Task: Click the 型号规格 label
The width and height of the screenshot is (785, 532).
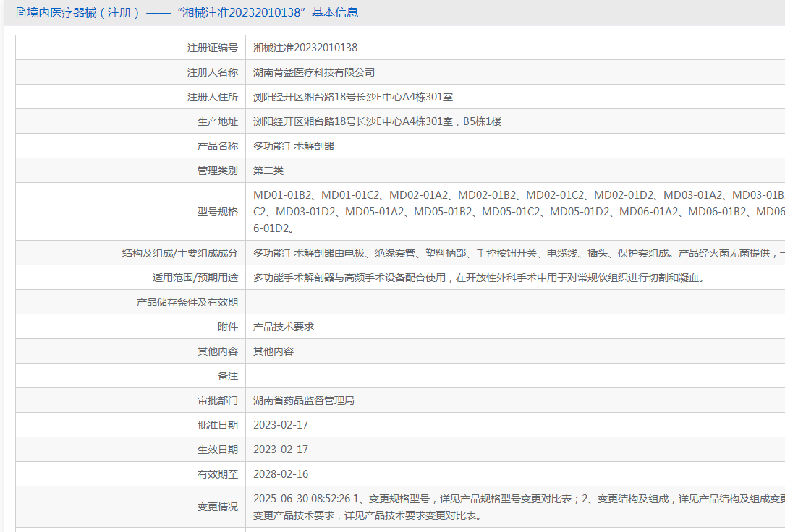Action: click(217, 212)
